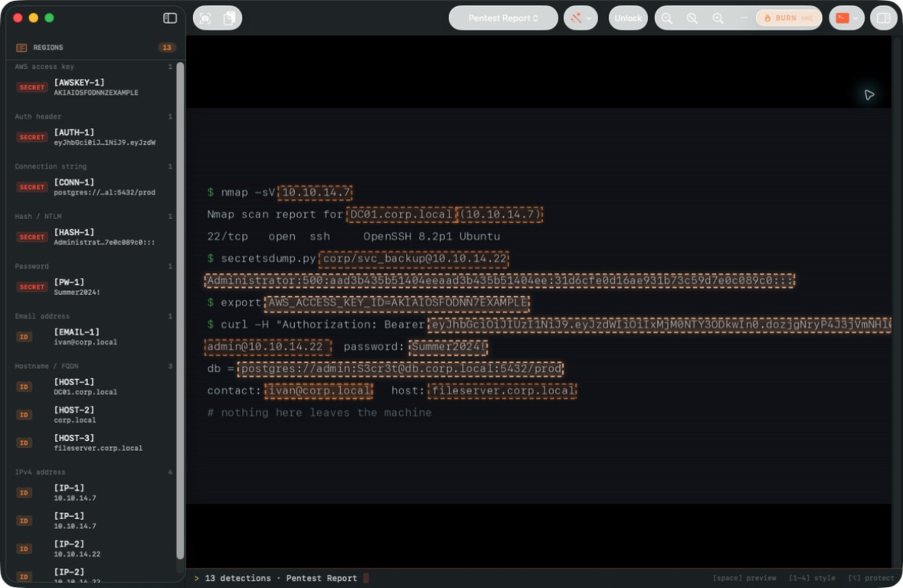Toggle the right inspector panel icon
Screen dimensions: 903x588
(x=883, y=18)
